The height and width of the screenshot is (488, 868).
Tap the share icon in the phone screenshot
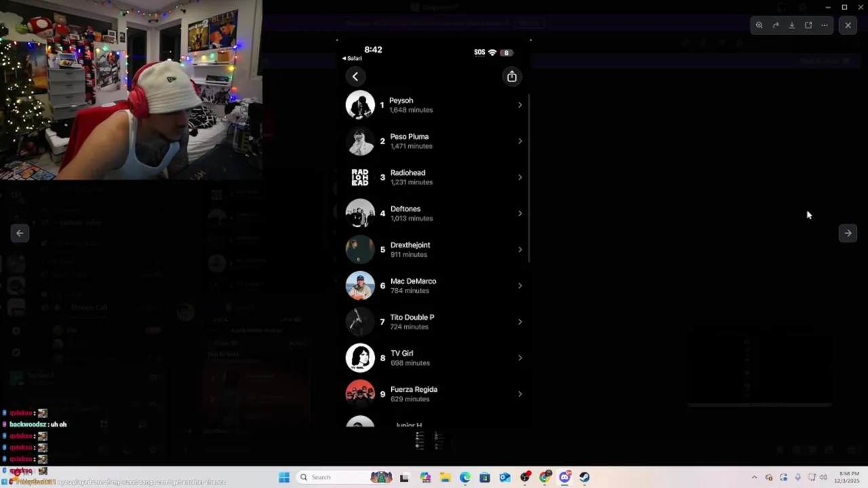pos(512,77)
